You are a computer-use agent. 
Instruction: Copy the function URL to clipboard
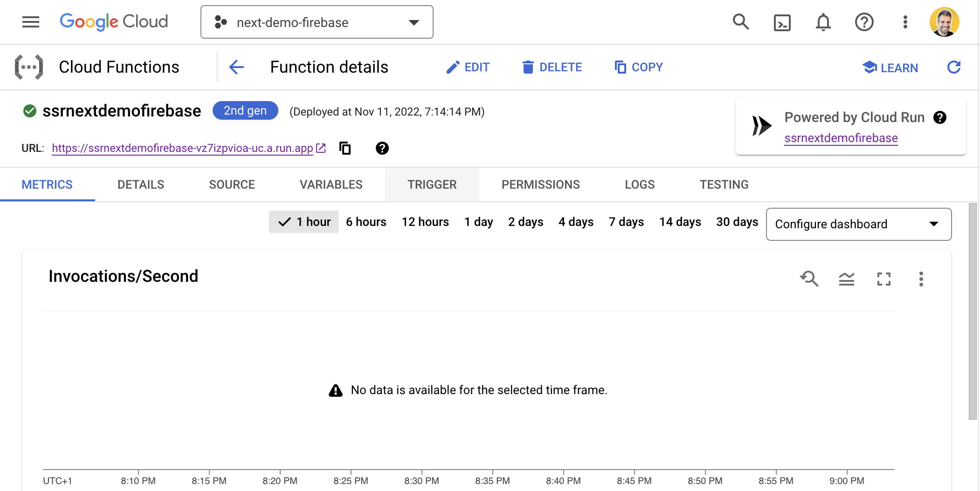(x=345, y=148)
